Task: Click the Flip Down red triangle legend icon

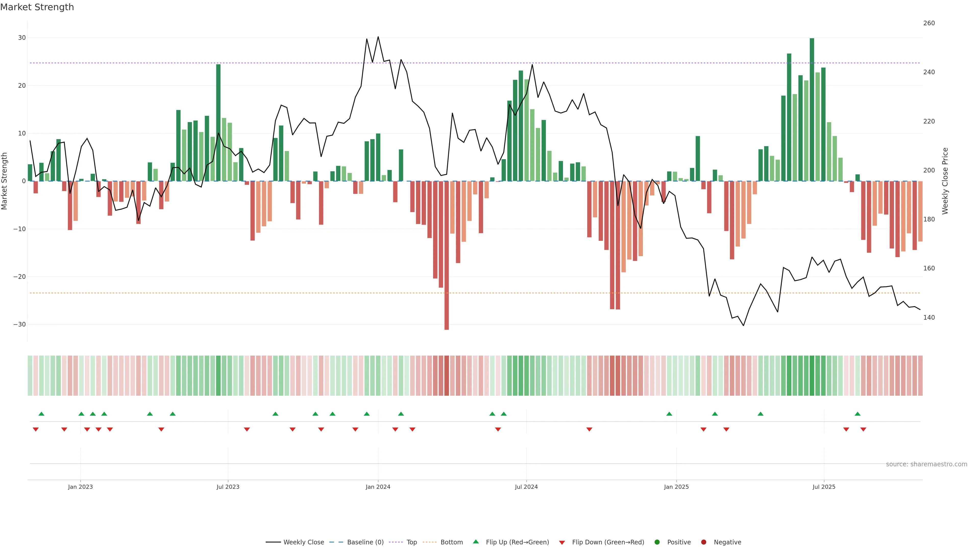Action: coord(562,542)
